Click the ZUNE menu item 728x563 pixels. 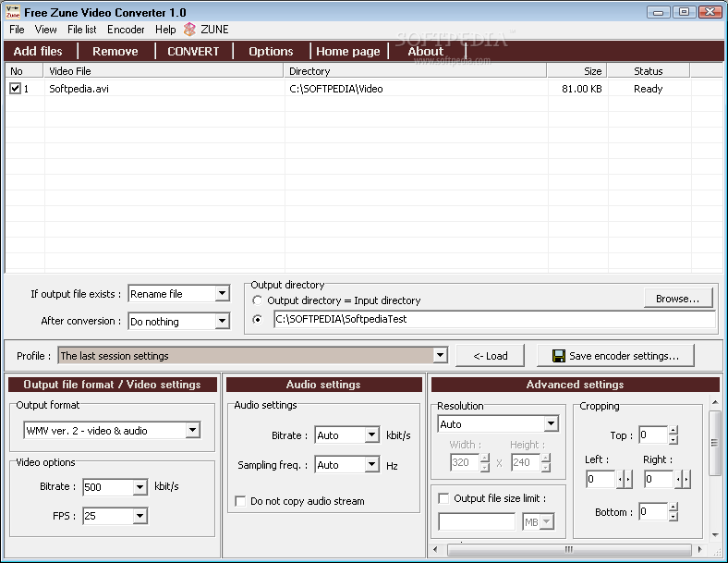click(x=214, y=30)
